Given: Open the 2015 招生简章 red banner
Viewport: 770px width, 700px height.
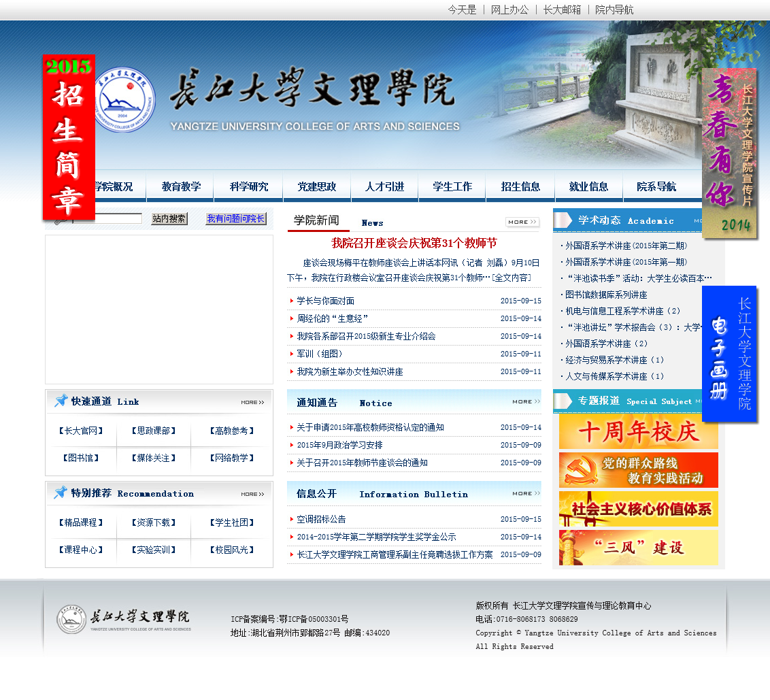Looking at the screenshot, I should point(69,137).
